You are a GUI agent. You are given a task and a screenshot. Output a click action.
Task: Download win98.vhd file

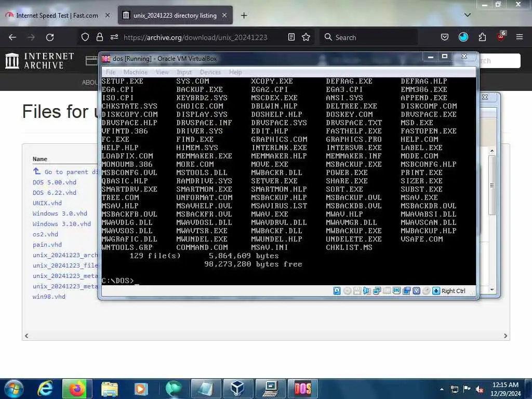pyautogui.click(x=49, y=297)
